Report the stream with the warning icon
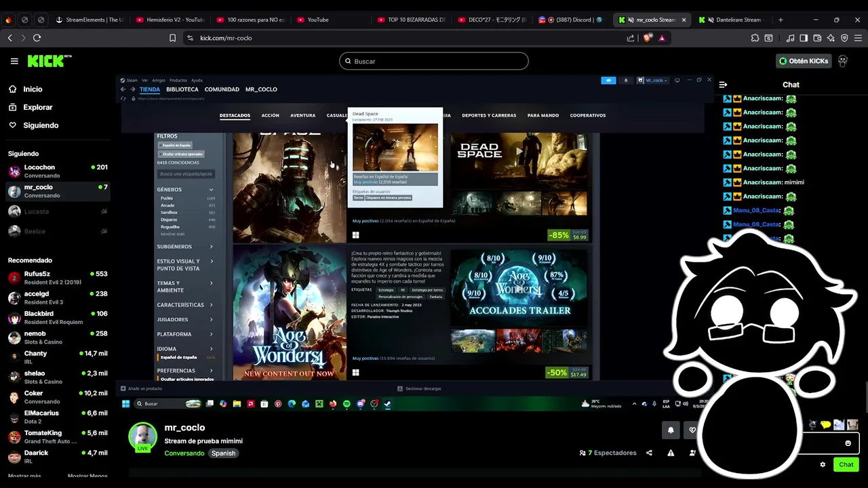 (671, 453)
